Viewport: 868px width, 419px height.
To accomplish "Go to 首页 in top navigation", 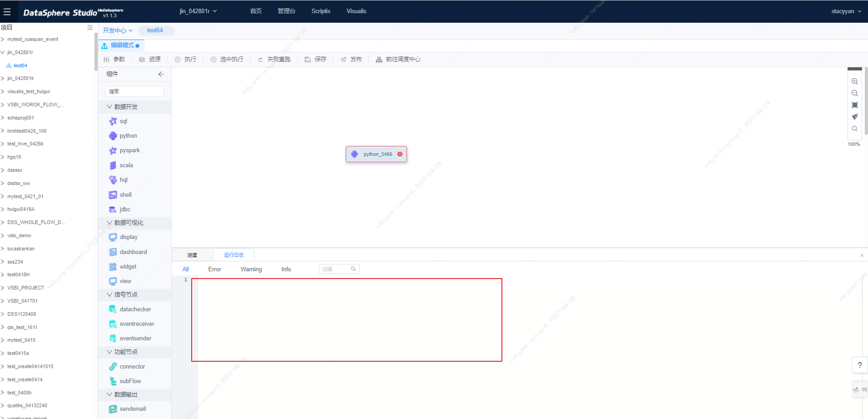I will coord(256,11).
